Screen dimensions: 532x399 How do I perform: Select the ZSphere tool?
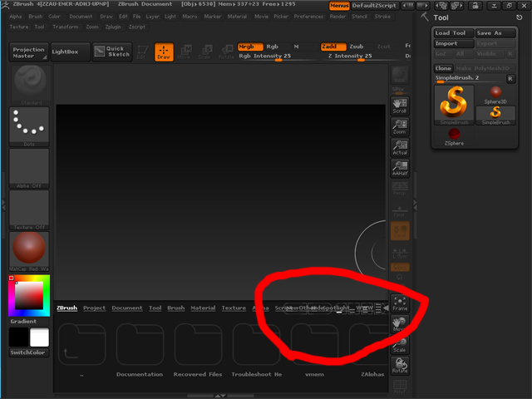[x=454, y=137]
